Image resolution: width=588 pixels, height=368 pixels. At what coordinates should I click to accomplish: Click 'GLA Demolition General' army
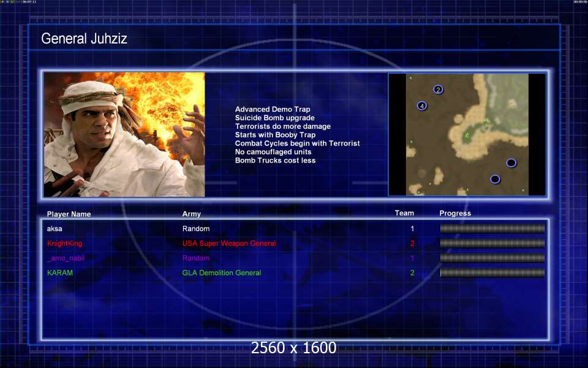(222, 272)
